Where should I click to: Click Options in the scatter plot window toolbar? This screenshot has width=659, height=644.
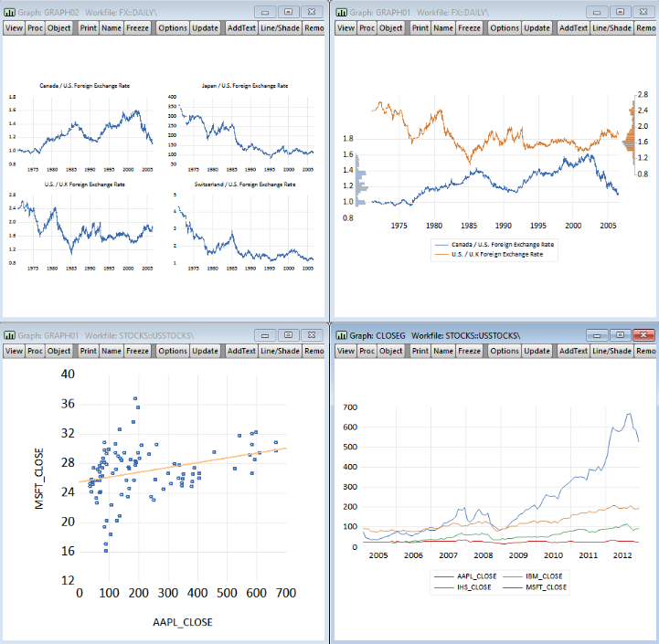(x=173, y=351)
